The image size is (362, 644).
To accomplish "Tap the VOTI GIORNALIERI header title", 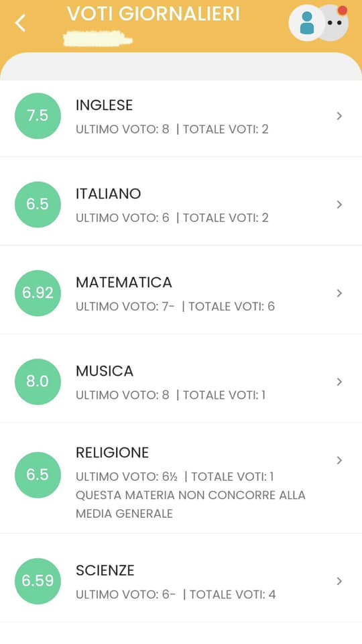I will coord(154,14).
